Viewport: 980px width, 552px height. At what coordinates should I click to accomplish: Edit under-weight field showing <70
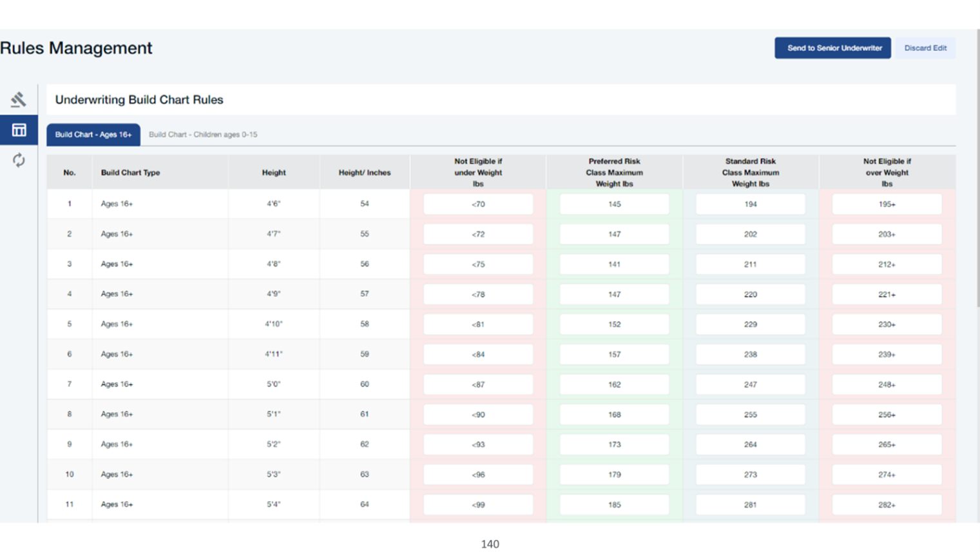(x=478, y=204)
